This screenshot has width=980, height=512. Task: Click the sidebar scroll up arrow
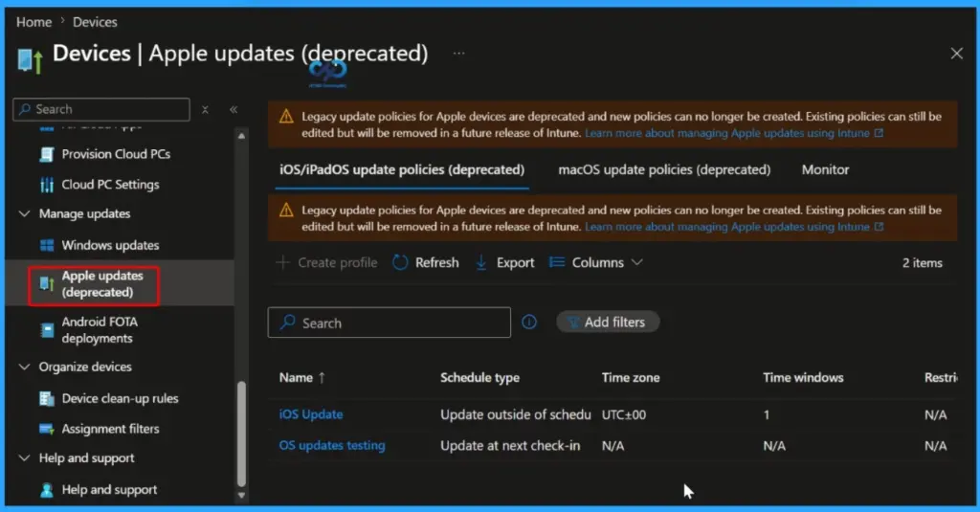241,136
